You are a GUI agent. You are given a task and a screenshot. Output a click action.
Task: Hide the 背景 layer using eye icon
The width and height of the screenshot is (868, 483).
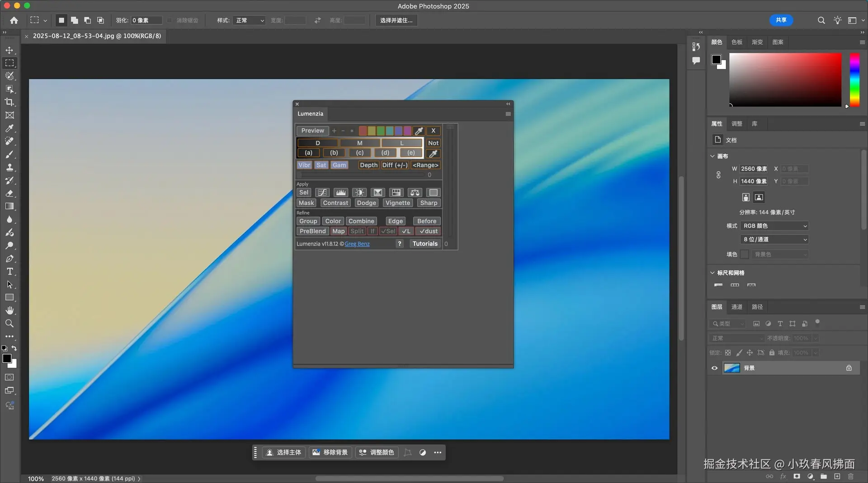pyautogui.click(x=714, y=368)
